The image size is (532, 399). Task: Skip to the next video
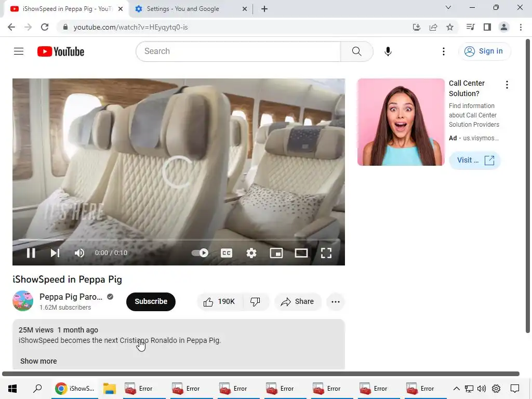(x=55, y=253)
